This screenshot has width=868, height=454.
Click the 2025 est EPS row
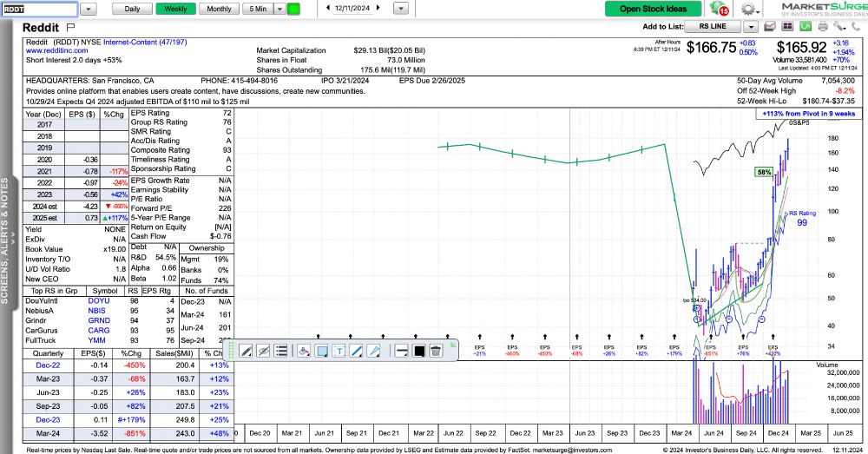(x=76, y=218)
